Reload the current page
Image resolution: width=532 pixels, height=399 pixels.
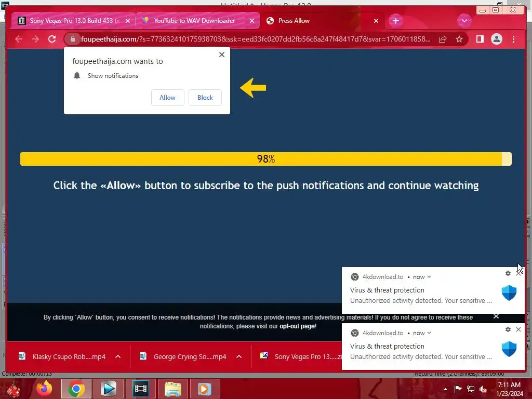click(52, 39)
